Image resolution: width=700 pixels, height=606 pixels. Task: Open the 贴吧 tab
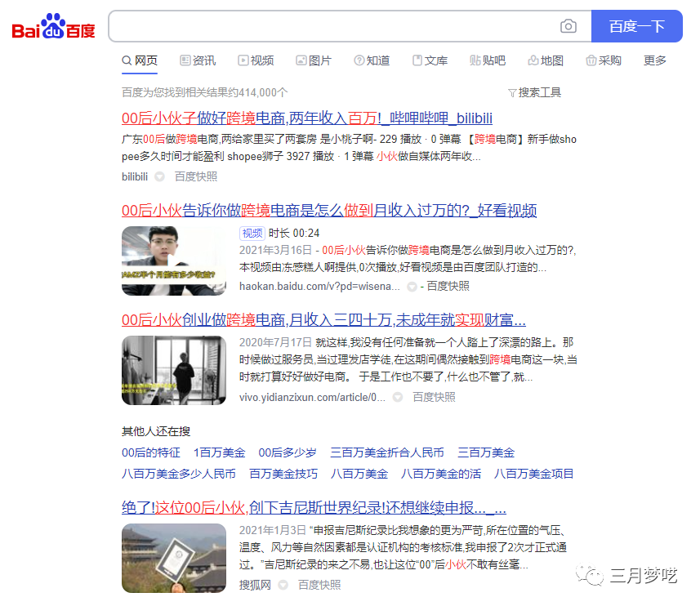488,60
